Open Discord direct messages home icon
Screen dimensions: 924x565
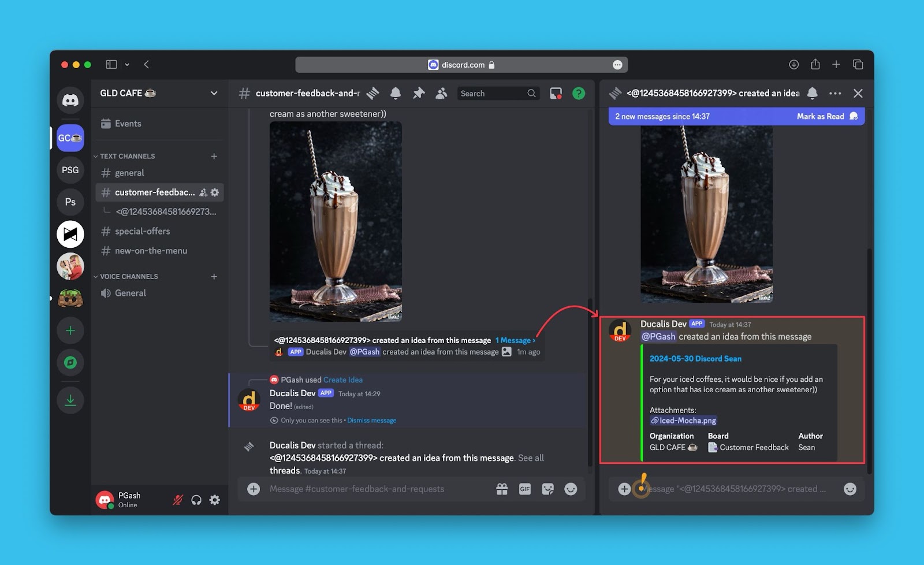tap(70, 101)
